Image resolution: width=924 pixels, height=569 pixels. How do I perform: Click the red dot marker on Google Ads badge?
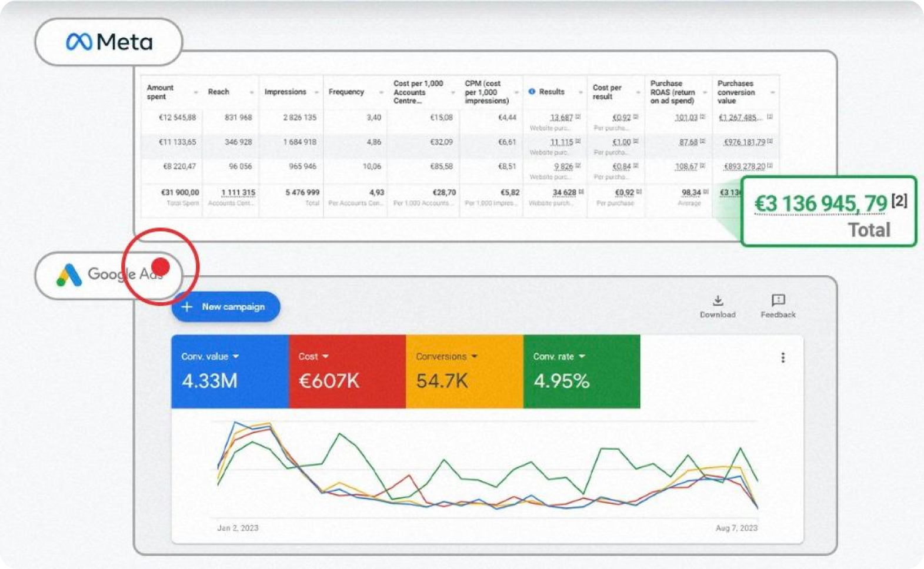[161, 266]
